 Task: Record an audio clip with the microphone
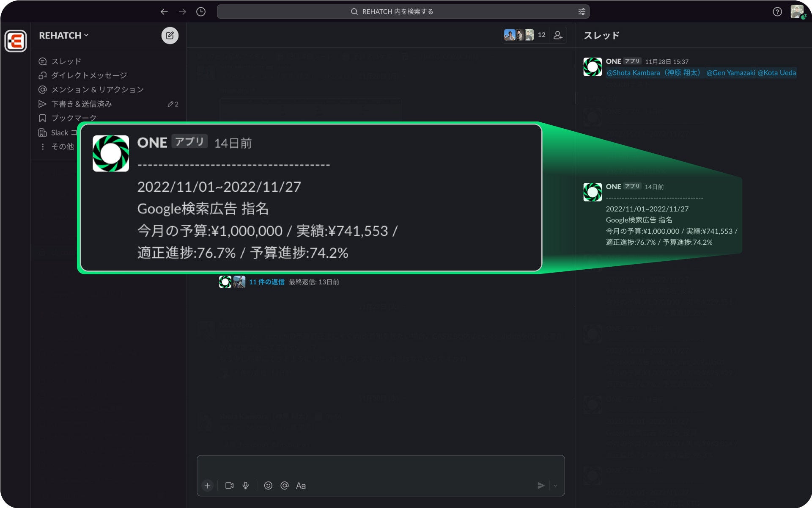click(246, 486)
